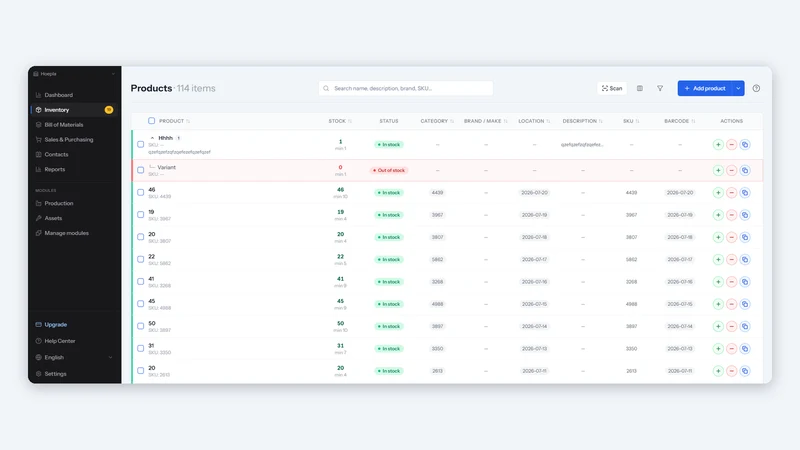
Task: Click Add product button
Action: pos(705,88)
